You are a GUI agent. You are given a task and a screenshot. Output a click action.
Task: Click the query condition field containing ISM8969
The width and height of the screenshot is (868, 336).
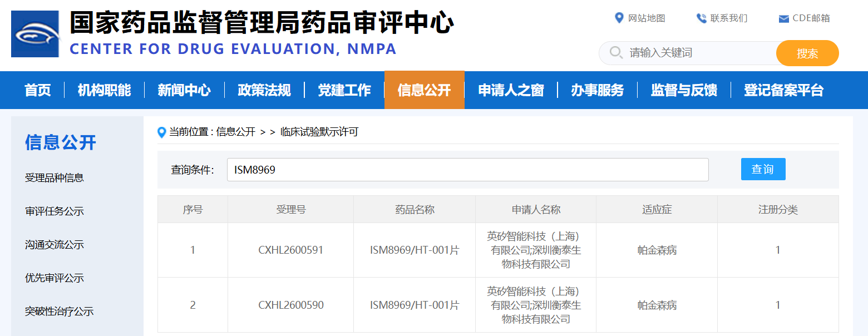pyautogui.click(x=467, y=170)
